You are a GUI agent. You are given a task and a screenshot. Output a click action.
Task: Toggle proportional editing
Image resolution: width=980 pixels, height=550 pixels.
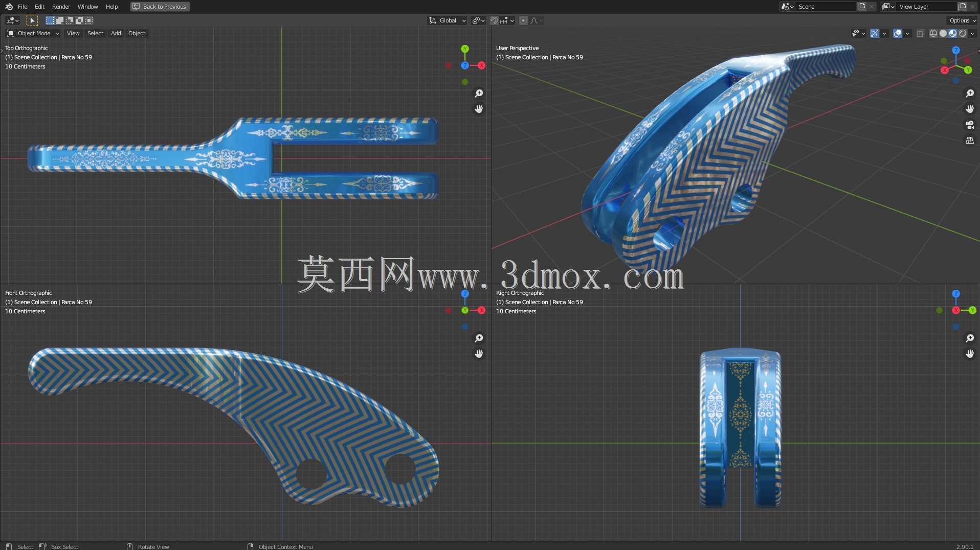523,20
